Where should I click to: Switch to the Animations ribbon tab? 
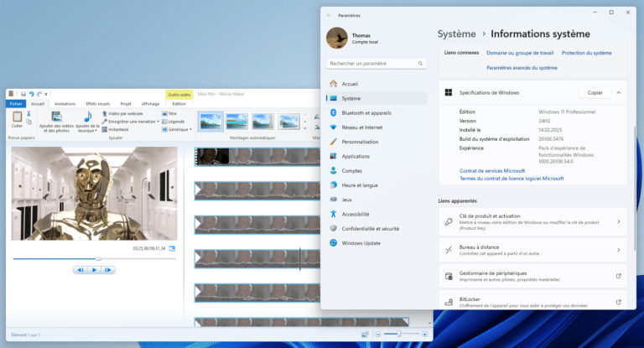click(x=65, y=104)
